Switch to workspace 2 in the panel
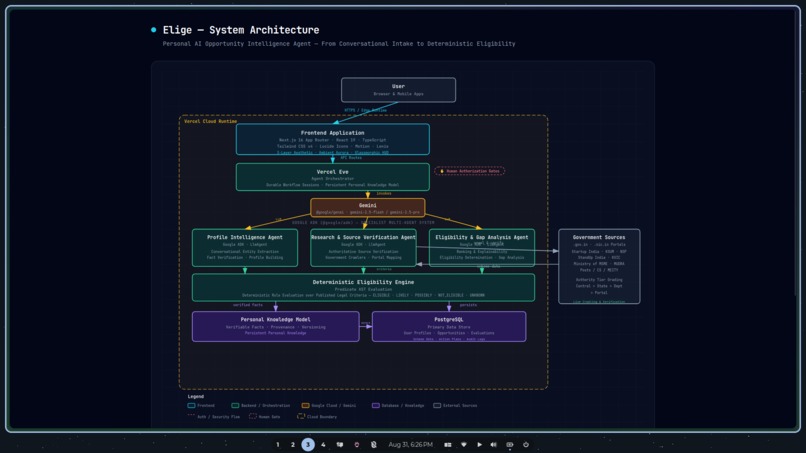This screenshot has height=453, width=806. (293, 445)
